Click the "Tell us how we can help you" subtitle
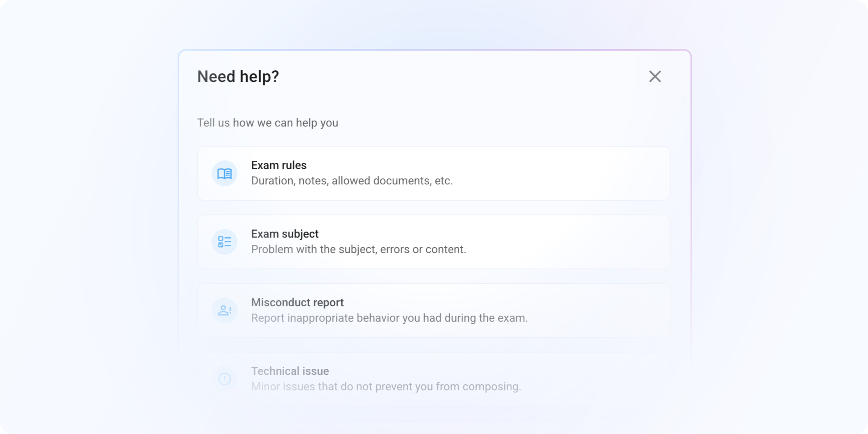 tap(268, 123)
